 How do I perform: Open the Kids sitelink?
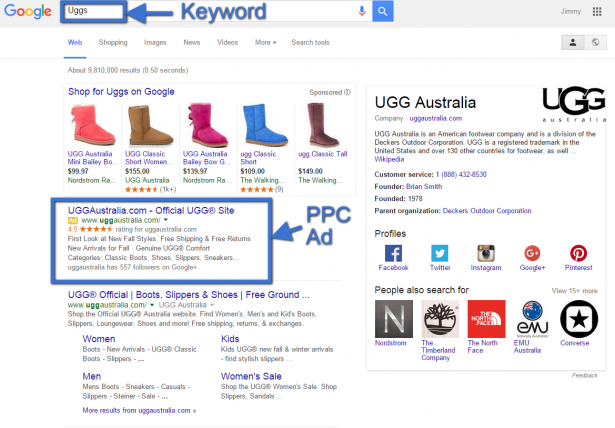pyautogui.click(x=230, y=339)
